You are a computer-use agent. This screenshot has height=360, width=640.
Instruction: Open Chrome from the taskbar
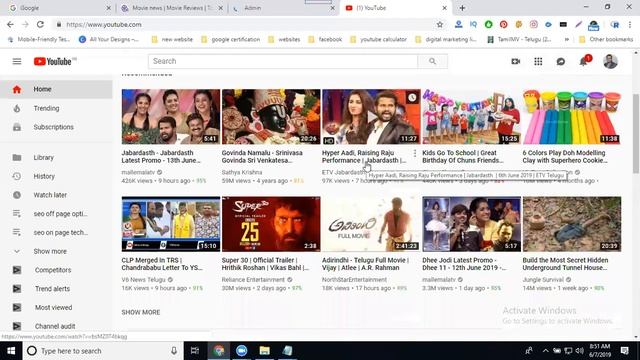pyautogui.click(x=219, y=351)
